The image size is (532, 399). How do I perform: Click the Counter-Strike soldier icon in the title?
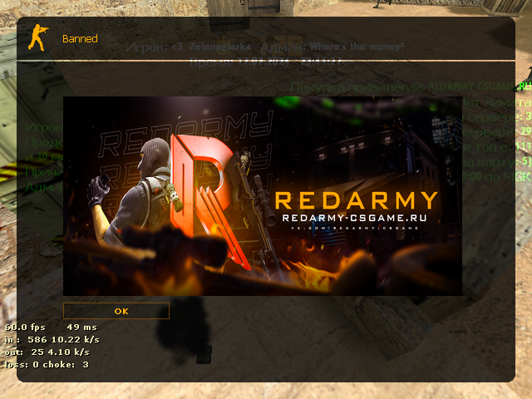[38, 37]
